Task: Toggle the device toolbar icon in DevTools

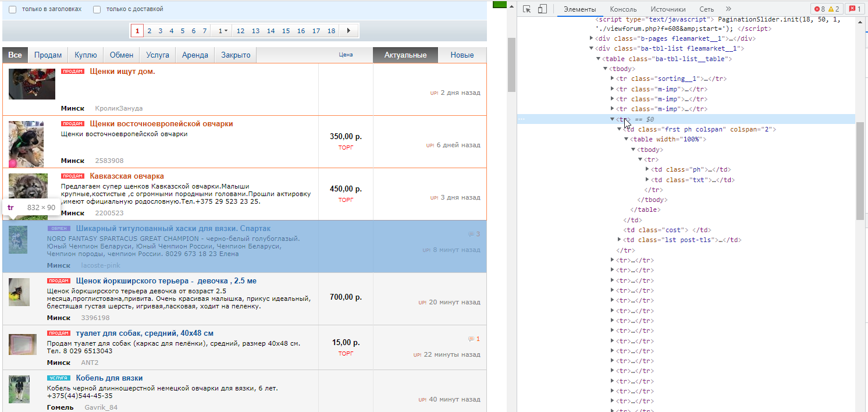Action: point(542,9)
